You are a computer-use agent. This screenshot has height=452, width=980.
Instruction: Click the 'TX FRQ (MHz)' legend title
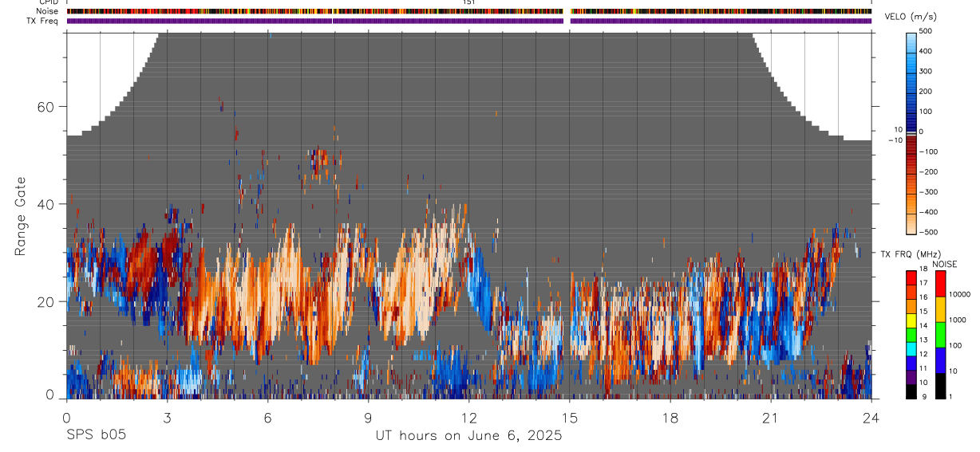(909, 254)
